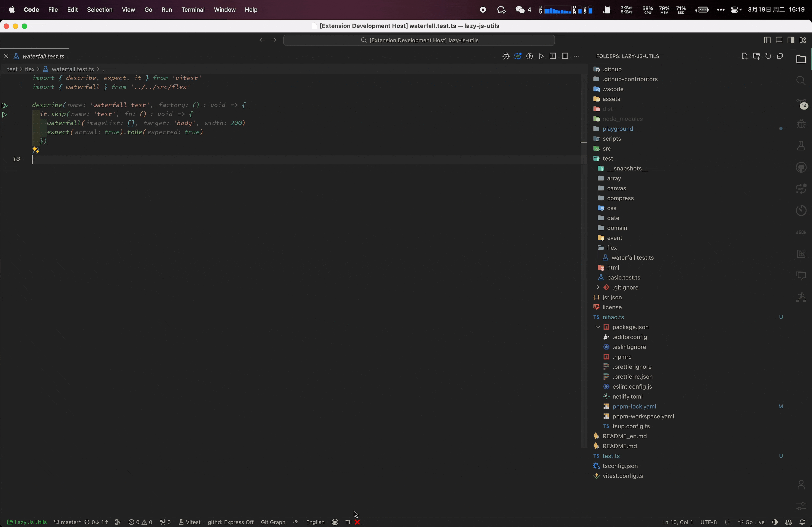
Task: Open the Selection menu
Action: tap(100, 10)
